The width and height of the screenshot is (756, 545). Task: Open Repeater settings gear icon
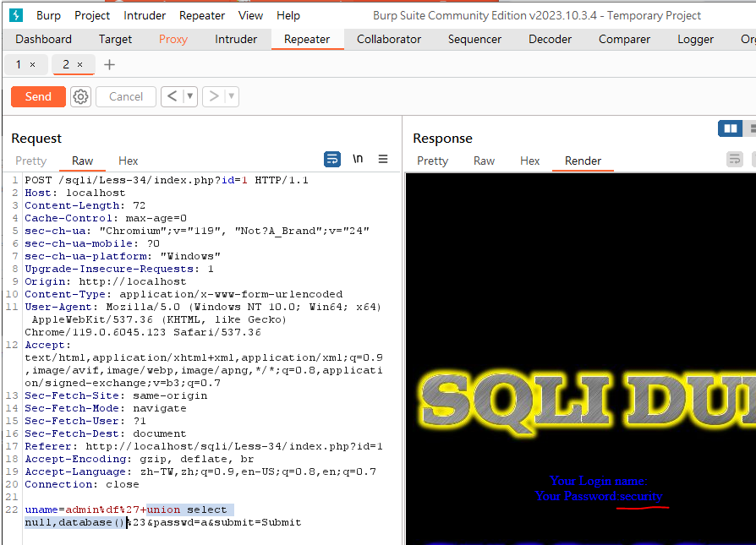coord(80,97)
